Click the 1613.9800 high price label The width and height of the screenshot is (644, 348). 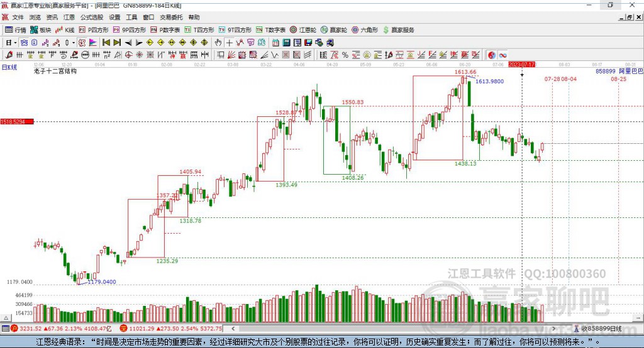click(489, 81)
